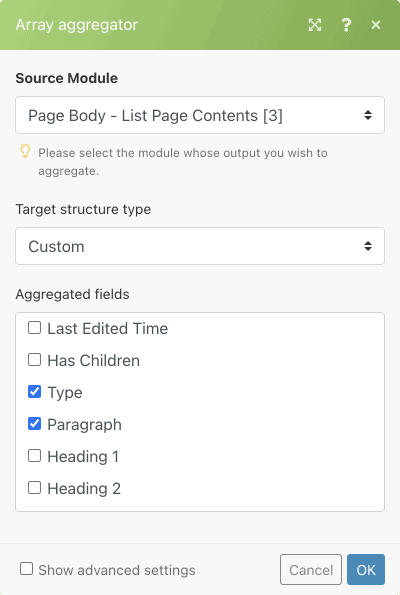The image size is (400, 595).
Task: Confirm with the OK button
Action: point(366,570)
